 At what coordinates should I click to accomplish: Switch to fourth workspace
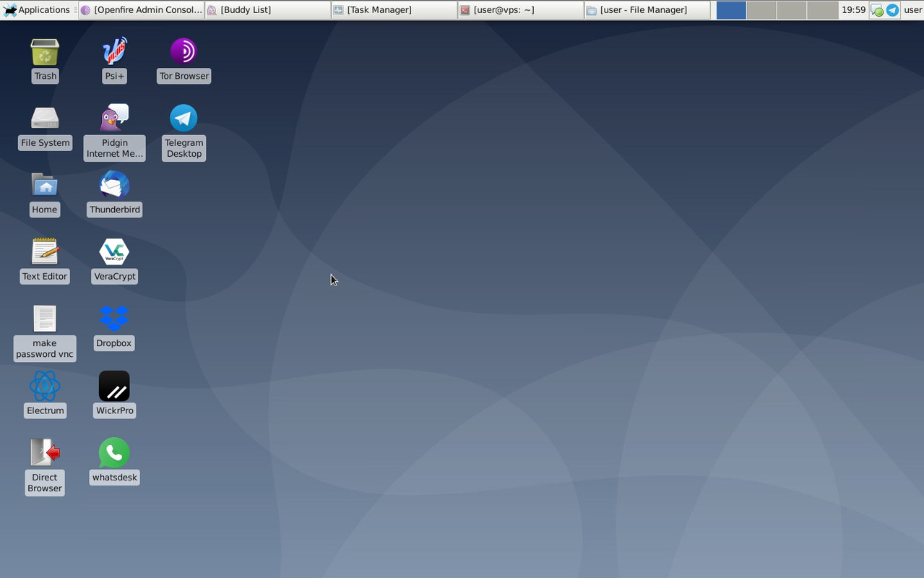(x=822, y=10)
